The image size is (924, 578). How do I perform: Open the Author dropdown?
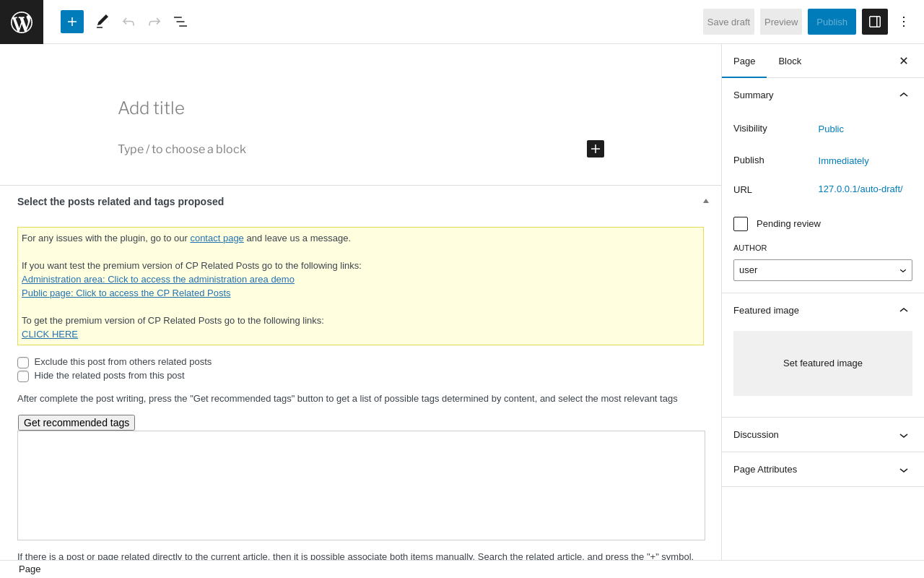[x=823, y=270]
